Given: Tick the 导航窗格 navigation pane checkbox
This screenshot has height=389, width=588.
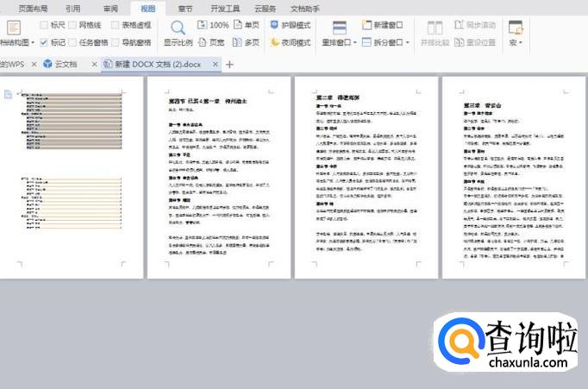Looking at the screenshot, I should pyautogui.click(x=113, y=41).
